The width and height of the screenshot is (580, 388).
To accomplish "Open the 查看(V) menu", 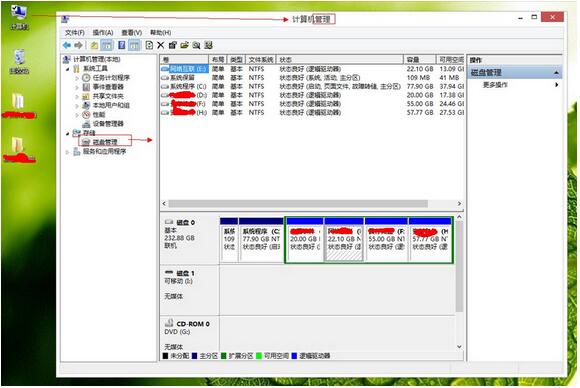I will click(x=132, y=33).
